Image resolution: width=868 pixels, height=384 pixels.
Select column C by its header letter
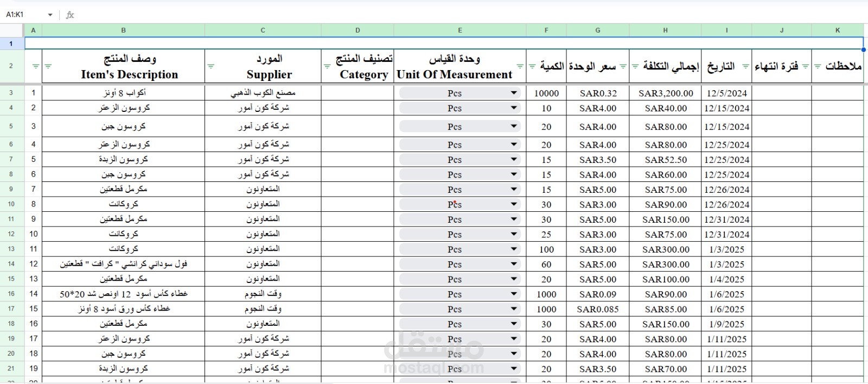pyautogui.click(x=263, y=30)
